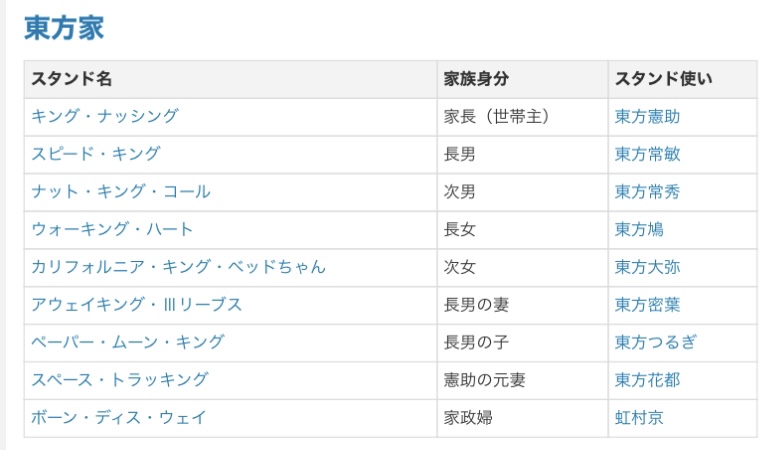767x450 pixels.
Task: Click the 東方つるぎ link
Action: click(x=655, y=342)
